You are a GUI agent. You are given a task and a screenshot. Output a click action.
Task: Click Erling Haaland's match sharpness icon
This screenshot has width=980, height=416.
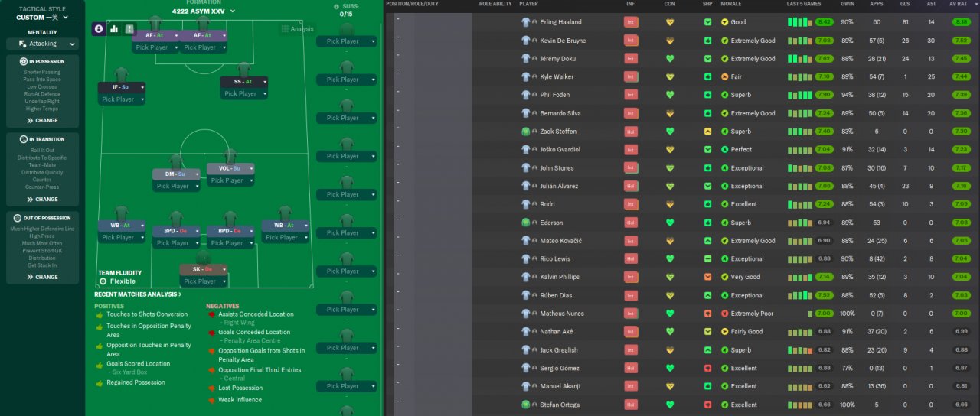point(708,22)
